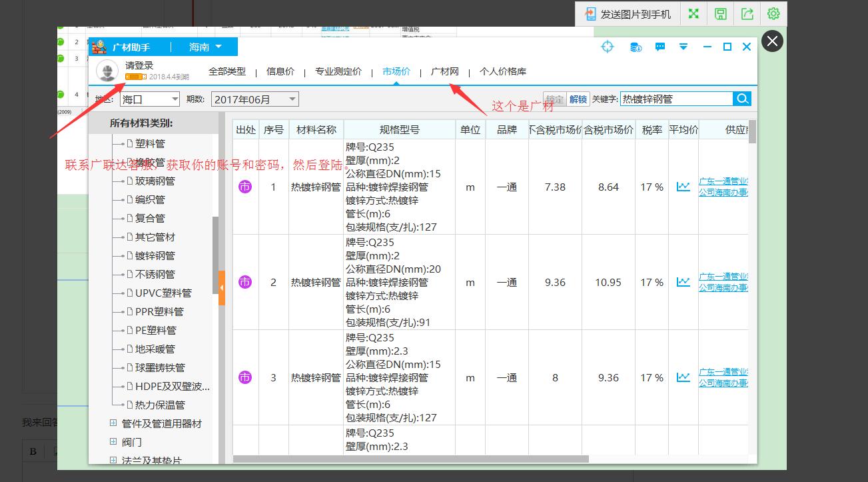
Task: Click the 材料名称 column header
Action: pos(316,130)
